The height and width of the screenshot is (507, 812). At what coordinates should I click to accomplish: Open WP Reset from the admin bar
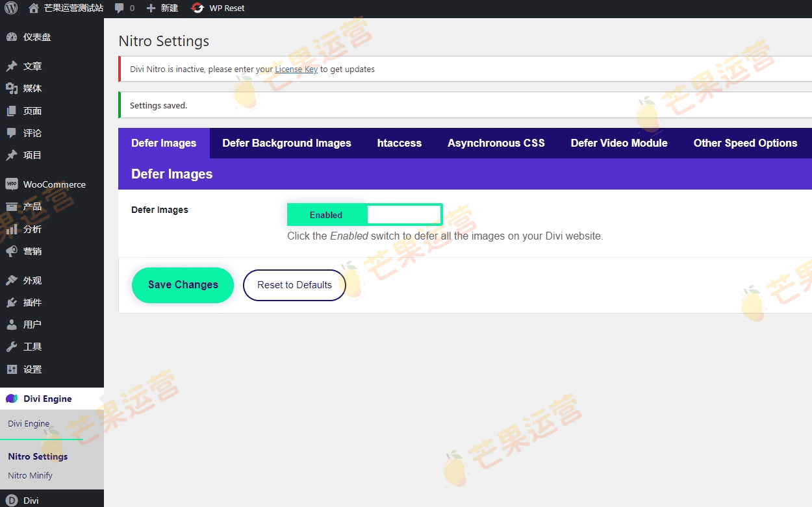point(227,8)
